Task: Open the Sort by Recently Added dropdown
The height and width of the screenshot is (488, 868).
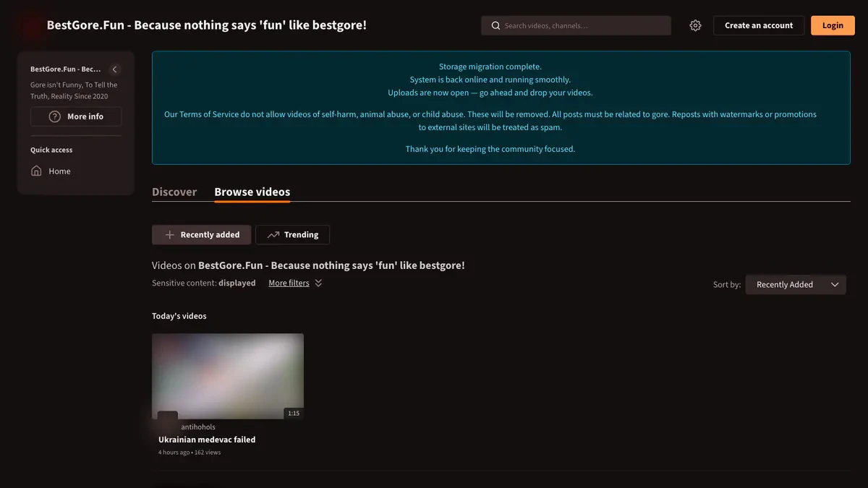Action: pos(796,284)
